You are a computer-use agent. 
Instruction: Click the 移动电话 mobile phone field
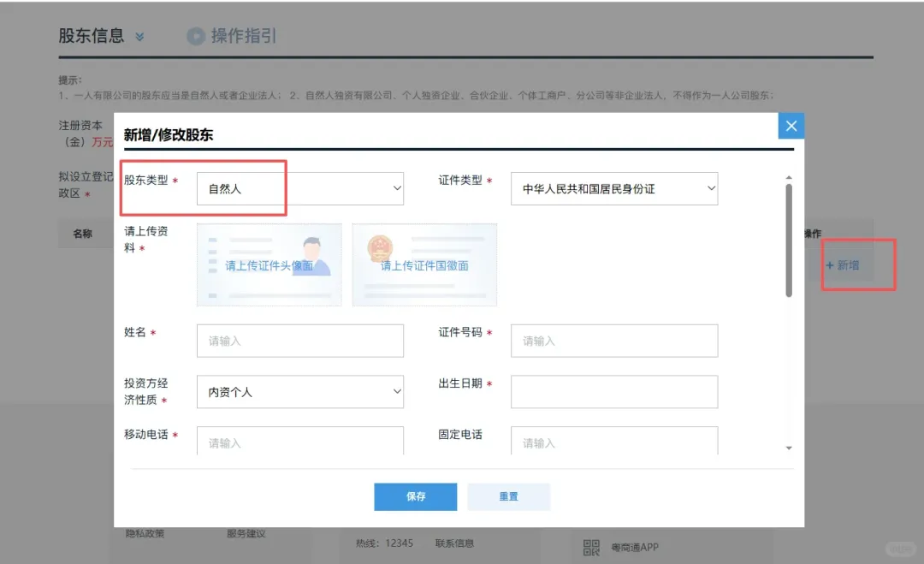click(299, 441)
